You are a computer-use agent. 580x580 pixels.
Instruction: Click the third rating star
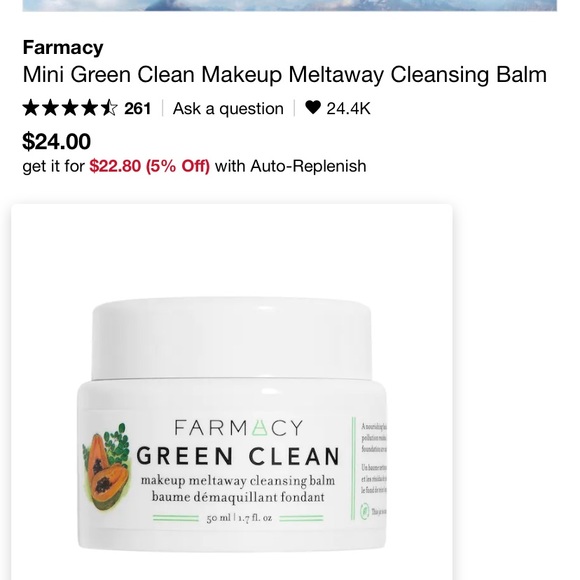point(70,108)
